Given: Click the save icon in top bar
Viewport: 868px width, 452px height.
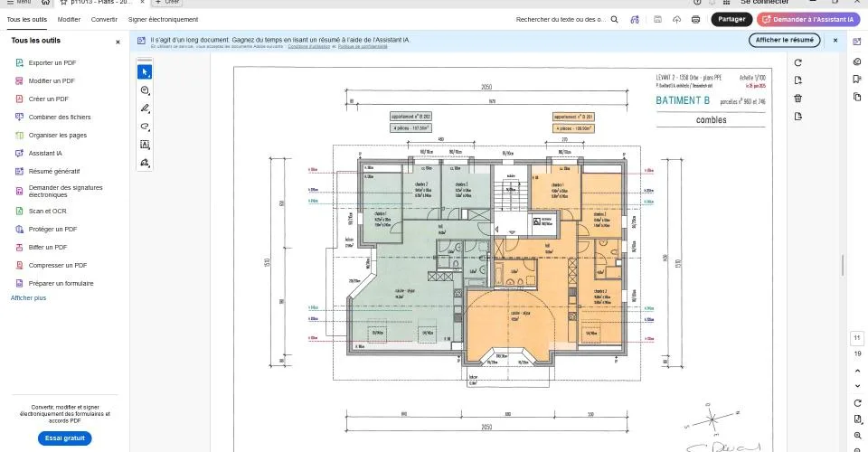Looking at the screenshot, I should pos(657,19).
